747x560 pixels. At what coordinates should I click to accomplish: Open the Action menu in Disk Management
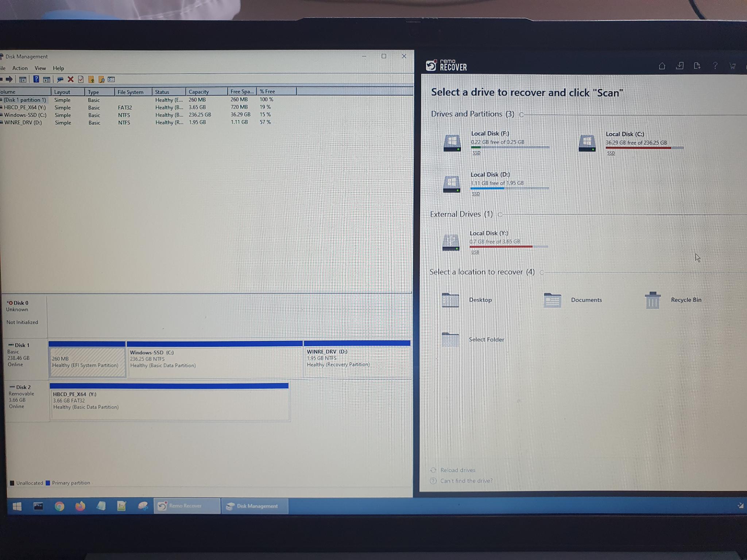click(20, 68)
